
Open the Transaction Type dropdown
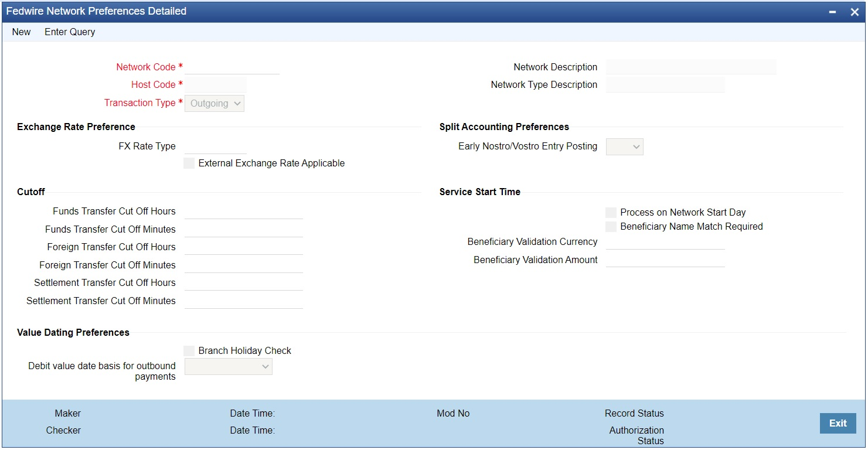(215, 103)
